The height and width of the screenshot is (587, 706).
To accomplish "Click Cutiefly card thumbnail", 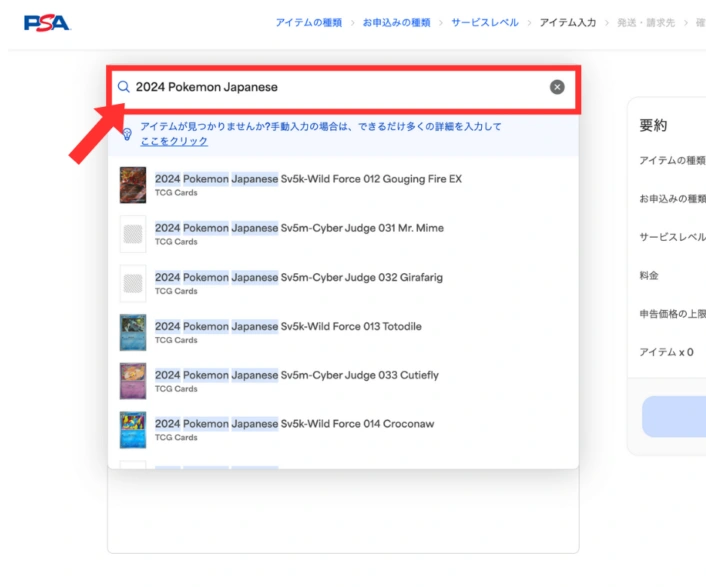I will 133,381.
